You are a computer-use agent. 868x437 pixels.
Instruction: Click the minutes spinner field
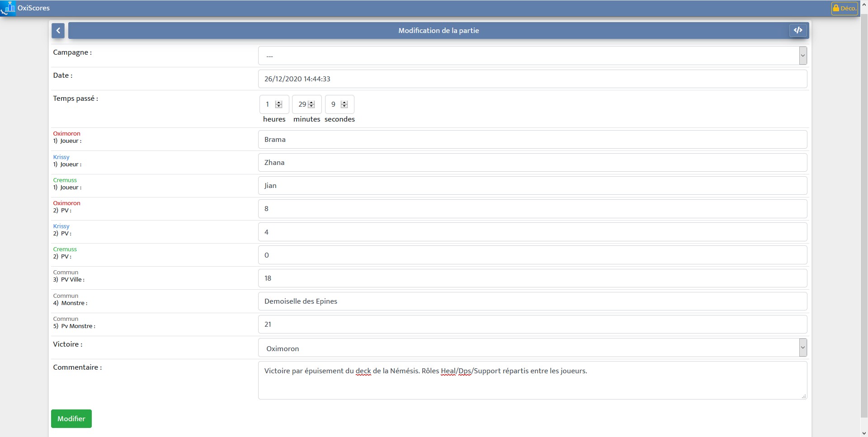[307, 104]
